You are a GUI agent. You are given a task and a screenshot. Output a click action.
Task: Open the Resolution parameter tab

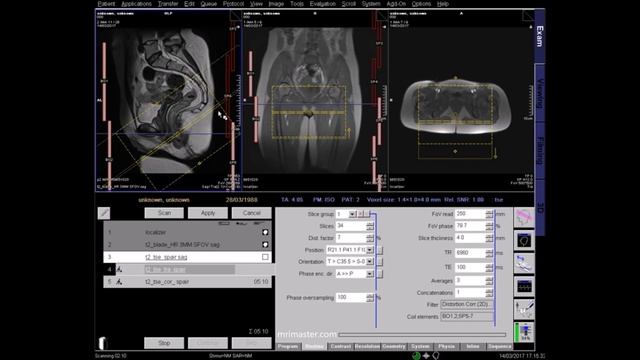[x=367, y=347]
